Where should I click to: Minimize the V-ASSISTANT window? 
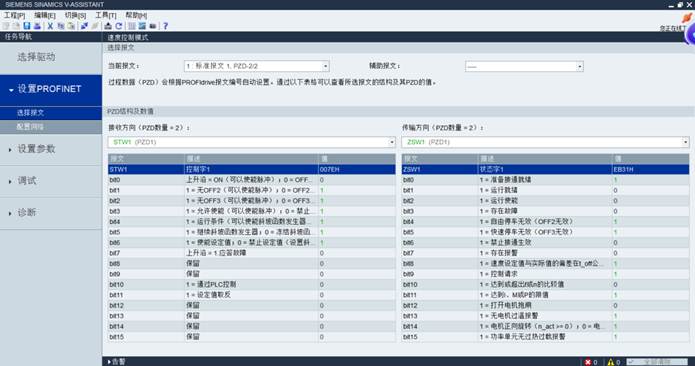(x=672, y=5)
